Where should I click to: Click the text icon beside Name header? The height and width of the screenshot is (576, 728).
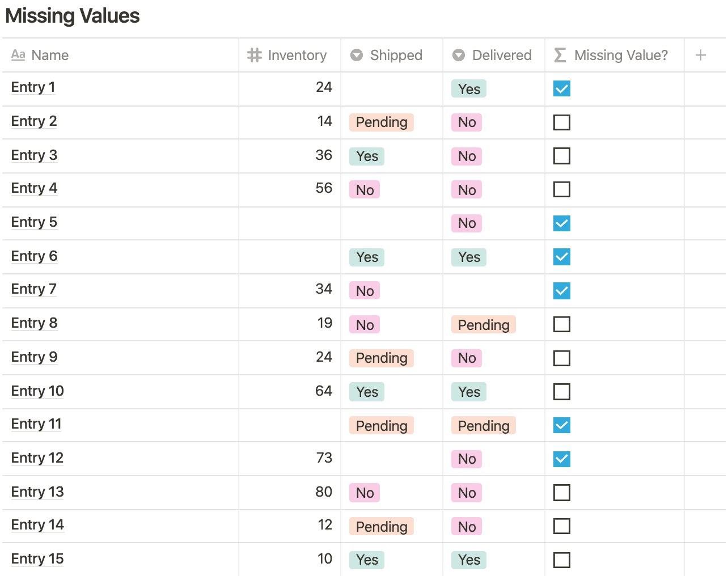coord(18,55)
